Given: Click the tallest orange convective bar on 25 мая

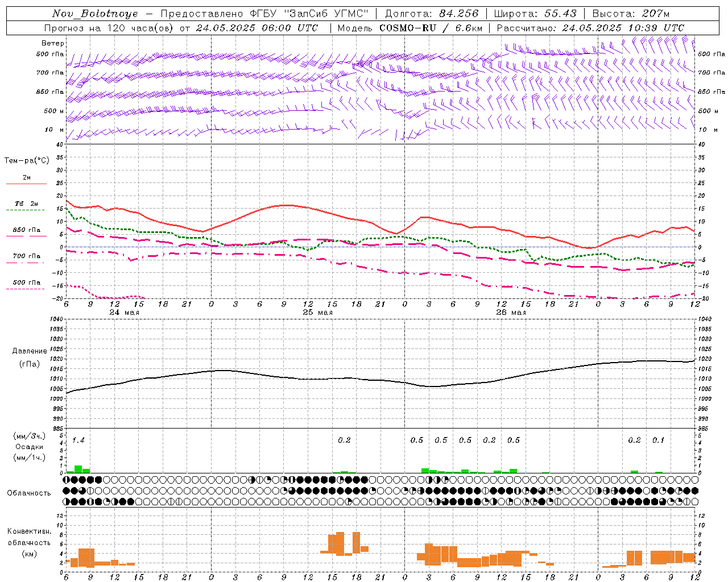Looking at the screenshot, I should pos(340,543).
